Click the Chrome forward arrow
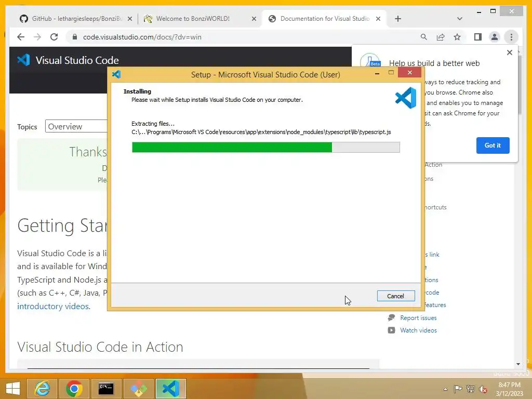 click(37, 37)
